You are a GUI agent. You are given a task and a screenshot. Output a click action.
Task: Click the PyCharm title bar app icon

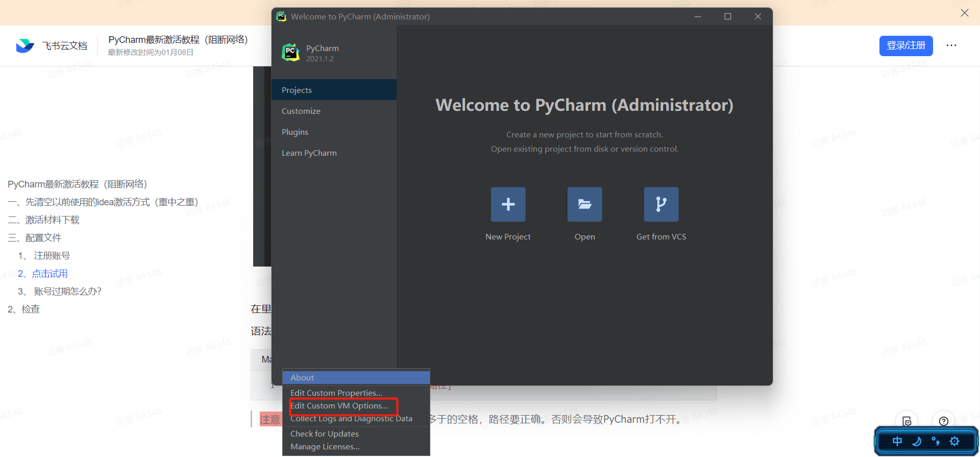(281, 16)
